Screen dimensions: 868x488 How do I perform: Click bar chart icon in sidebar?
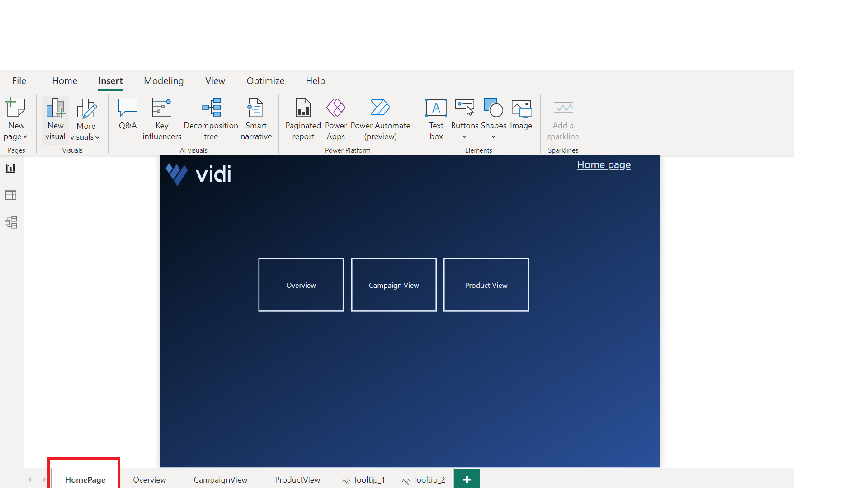coord(11,168)
